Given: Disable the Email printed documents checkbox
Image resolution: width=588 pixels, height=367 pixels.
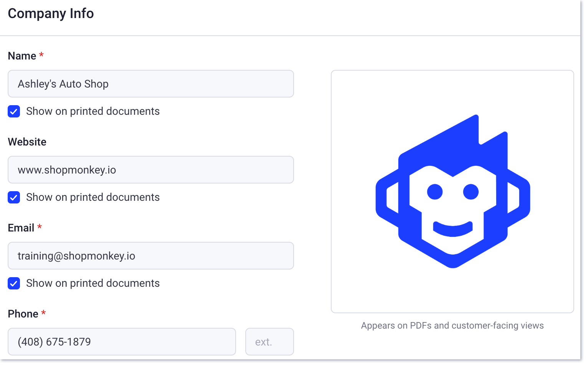Looking at the screenshot, I should pyautogui.click(x=14, y=283).
